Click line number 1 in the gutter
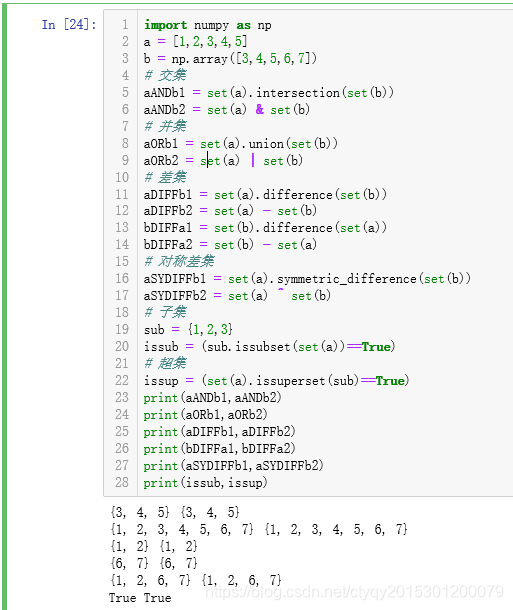The image size is (513, 610). point(125,25)
